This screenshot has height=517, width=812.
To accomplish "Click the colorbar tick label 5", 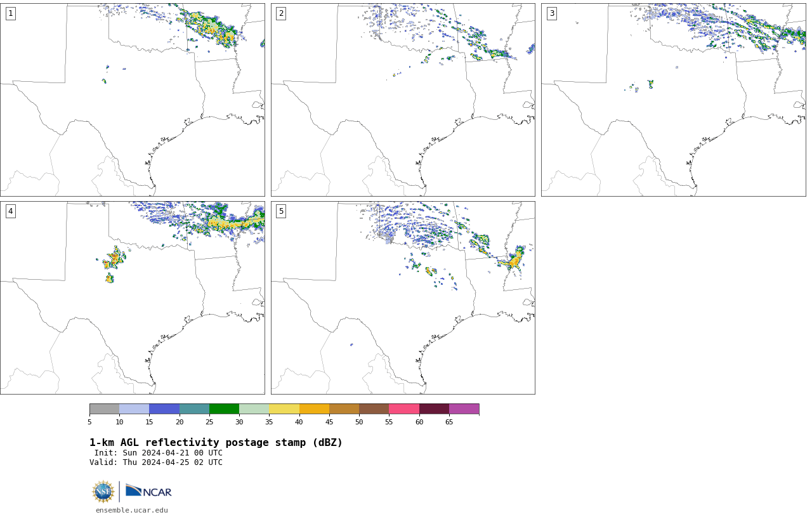I will [x=89, y=422].
